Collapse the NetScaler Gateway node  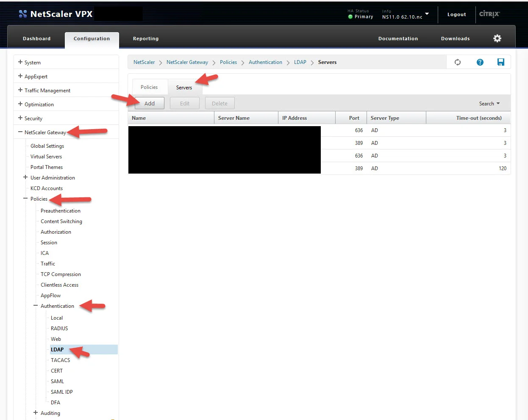coord(20,132)
